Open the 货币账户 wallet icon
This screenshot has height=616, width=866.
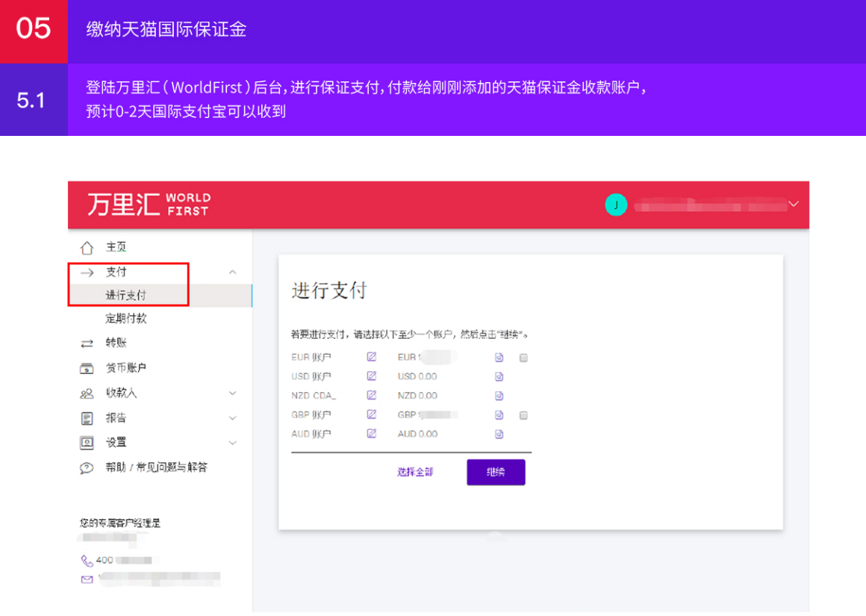tap(87, 367)
